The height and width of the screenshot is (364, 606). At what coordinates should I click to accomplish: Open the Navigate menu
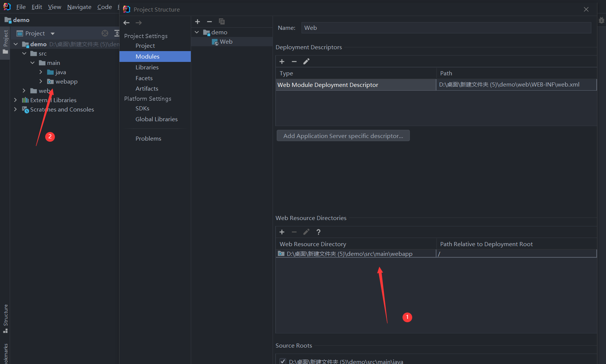79,7
